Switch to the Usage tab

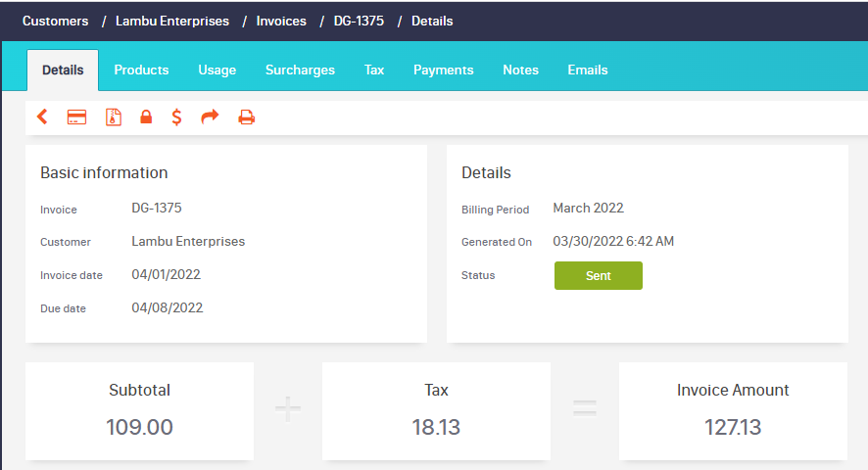point(217,70)
